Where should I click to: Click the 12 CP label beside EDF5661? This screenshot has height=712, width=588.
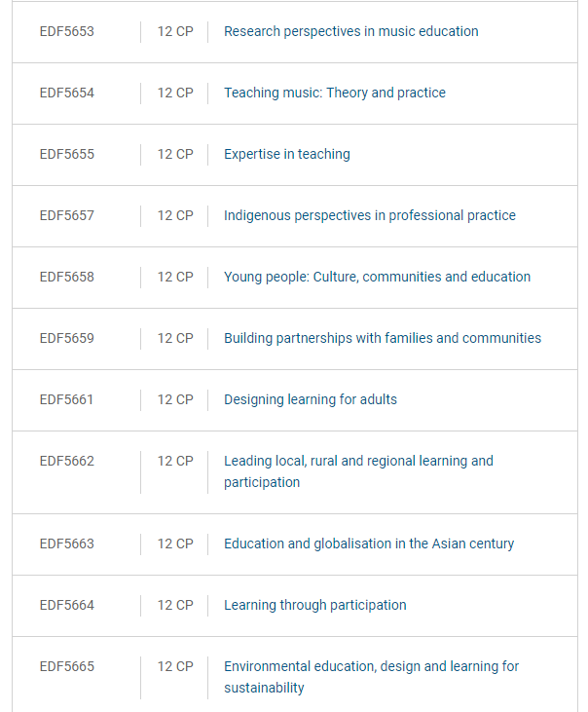coord(175,399)
